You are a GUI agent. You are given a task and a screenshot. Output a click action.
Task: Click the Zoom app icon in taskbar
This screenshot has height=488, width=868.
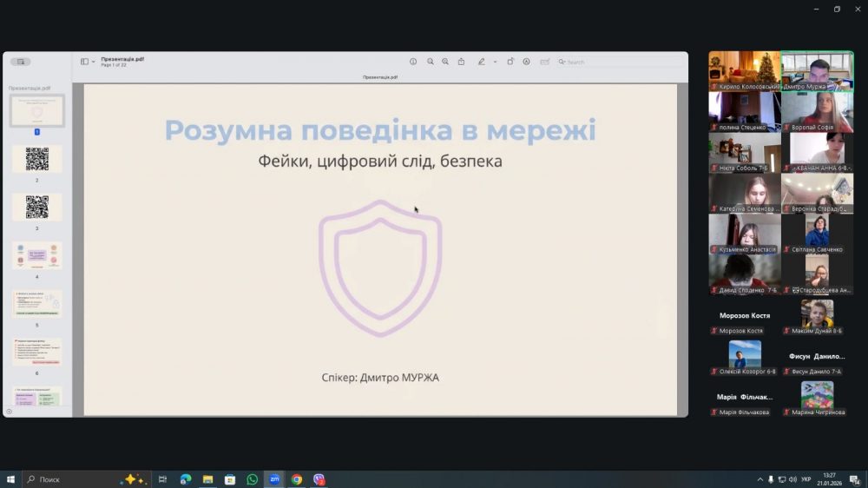tap(274, 479)
